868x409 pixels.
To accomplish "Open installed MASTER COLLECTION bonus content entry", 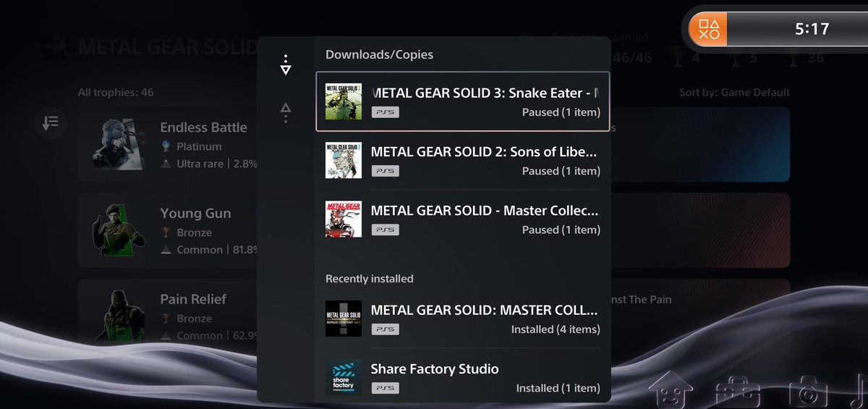I will click(x=463, y=319).
